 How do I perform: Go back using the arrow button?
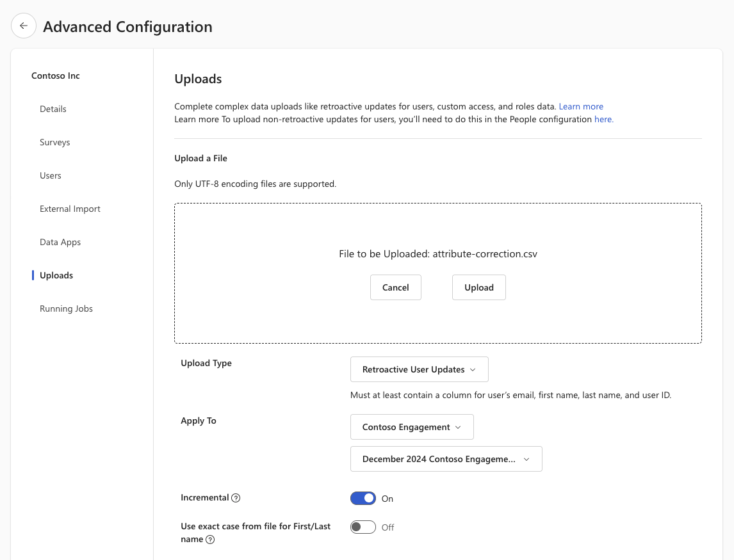click(24, 26)
